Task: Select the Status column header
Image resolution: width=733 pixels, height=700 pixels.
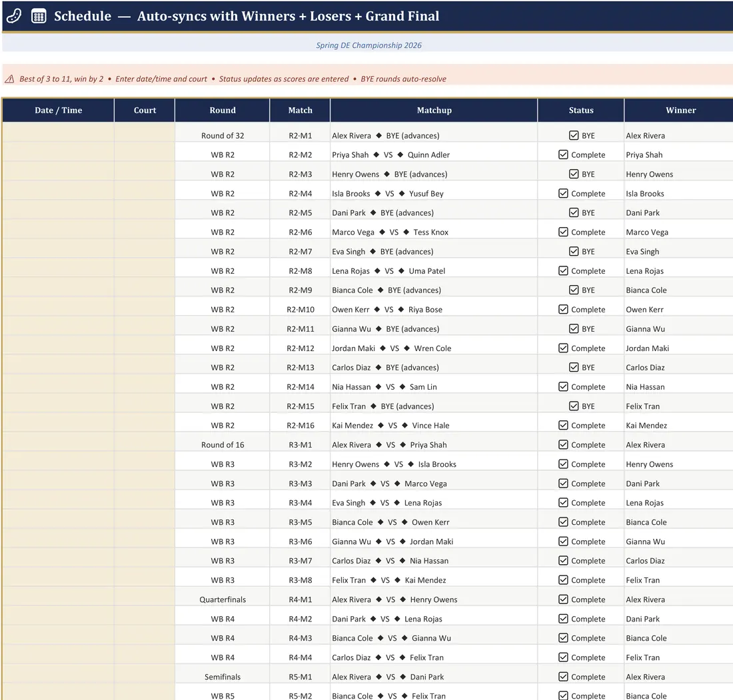Action: pyautogui.click(x=581, y=111)
